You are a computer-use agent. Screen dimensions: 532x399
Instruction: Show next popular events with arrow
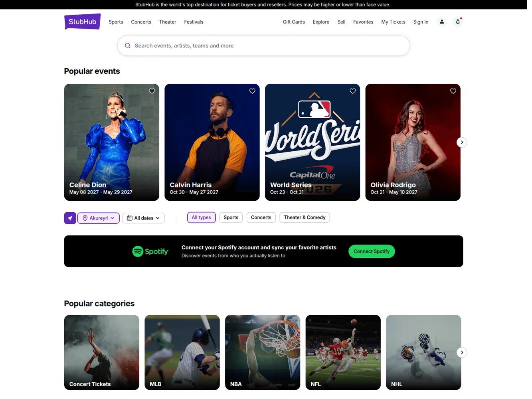coord(462,142)
